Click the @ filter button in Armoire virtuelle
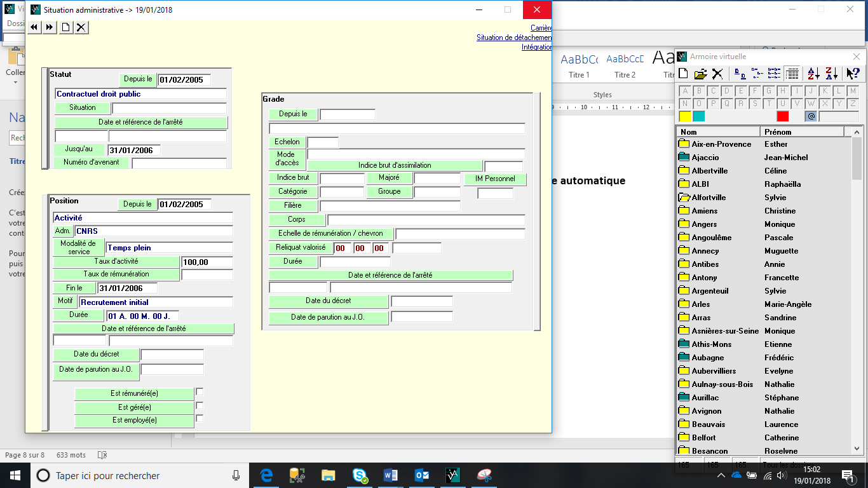 811,116
